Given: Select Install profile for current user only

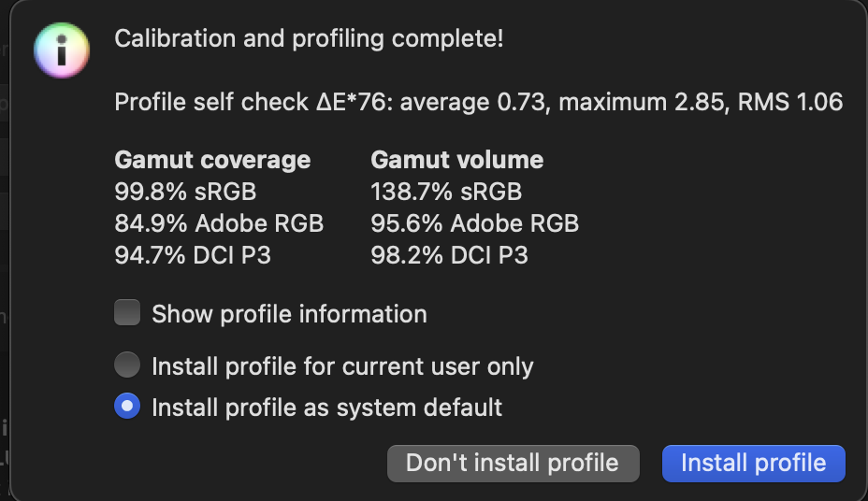Looking at the screenshot, I should (x=127, y=365).
